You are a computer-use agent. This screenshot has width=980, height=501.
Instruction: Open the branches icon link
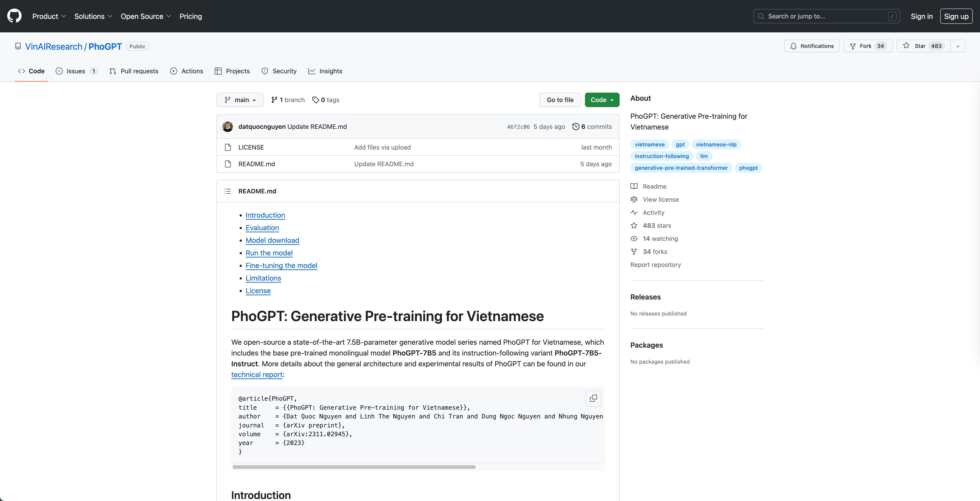[288, 100]
